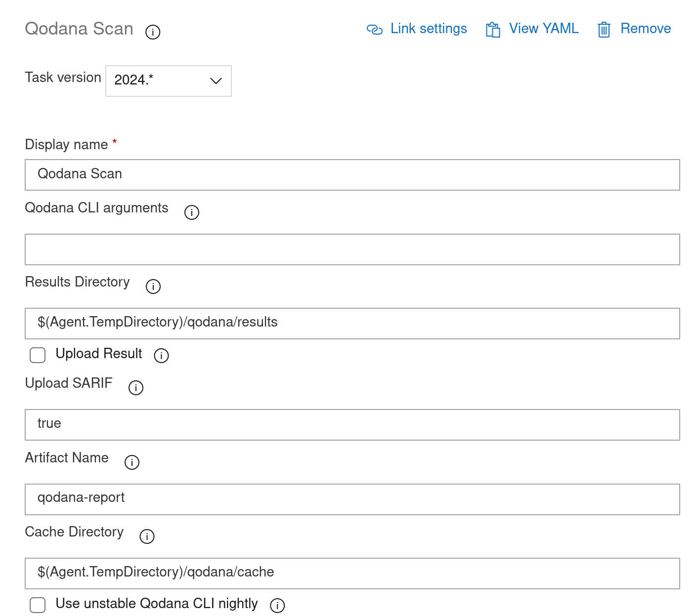Viewport: 698px width, 616px height.
Task: Focus the Cache Directory input field
Action: click(x=352, y=574)
